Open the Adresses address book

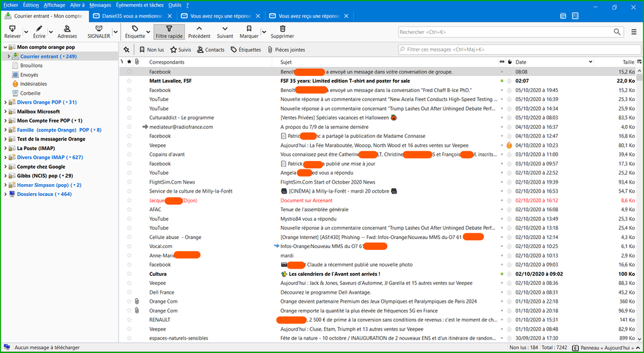pos(67,29)
